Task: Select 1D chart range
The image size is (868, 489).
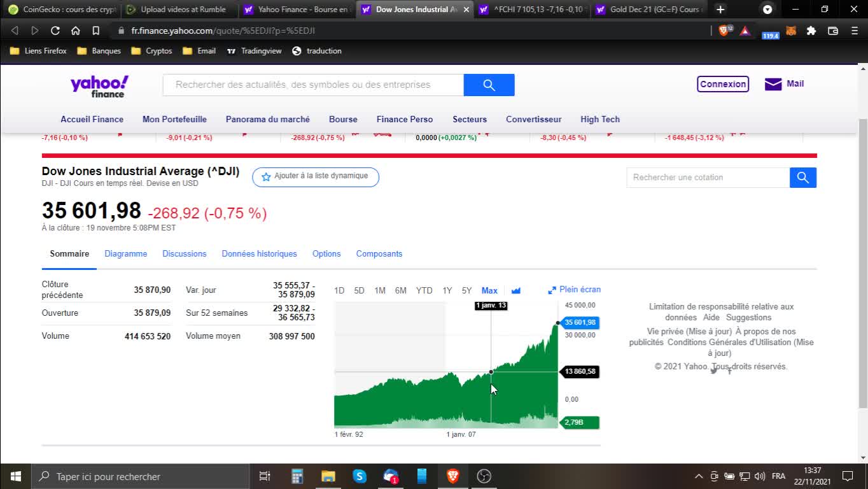Action: (339, 290)
